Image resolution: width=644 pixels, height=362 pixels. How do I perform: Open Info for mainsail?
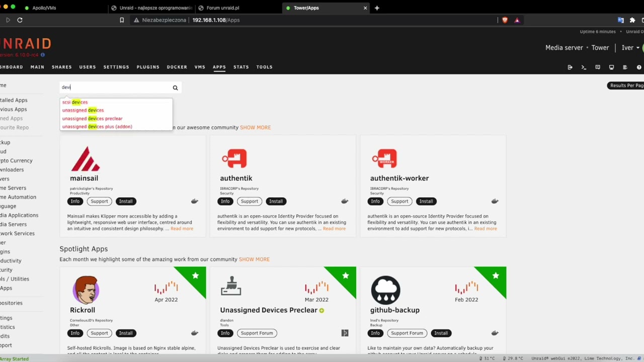[75, 201]
